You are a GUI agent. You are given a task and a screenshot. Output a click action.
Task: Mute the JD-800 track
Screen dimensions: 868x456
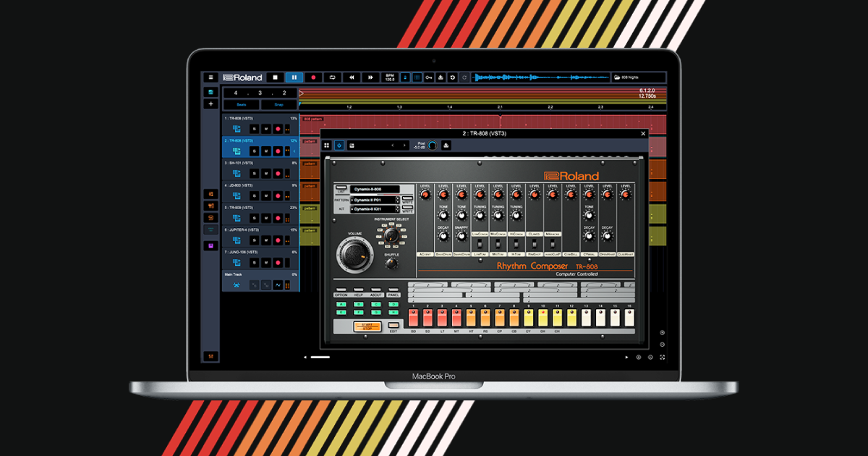click(265, 195)
